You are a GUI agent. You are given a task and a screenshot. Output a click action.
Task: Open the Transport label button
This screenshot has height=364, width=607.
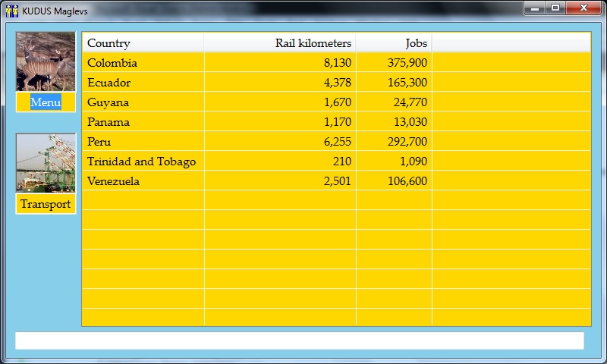pyautogui.click(x=46, y=204)
